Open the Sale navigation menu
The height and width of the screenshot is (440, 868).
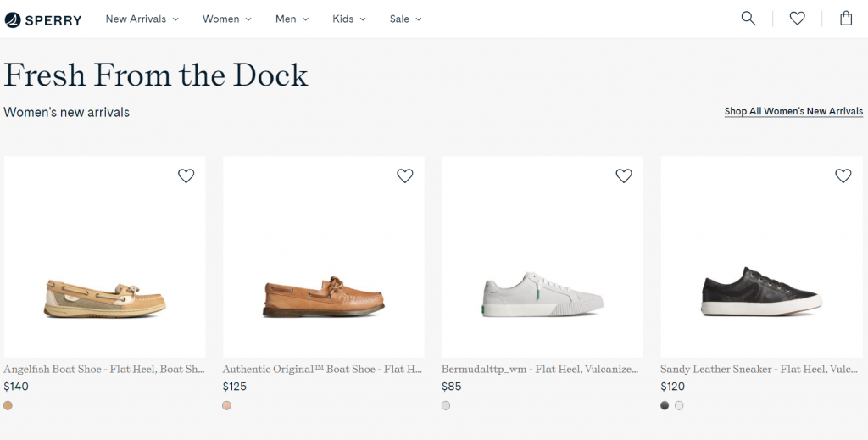tap(406, 19)
